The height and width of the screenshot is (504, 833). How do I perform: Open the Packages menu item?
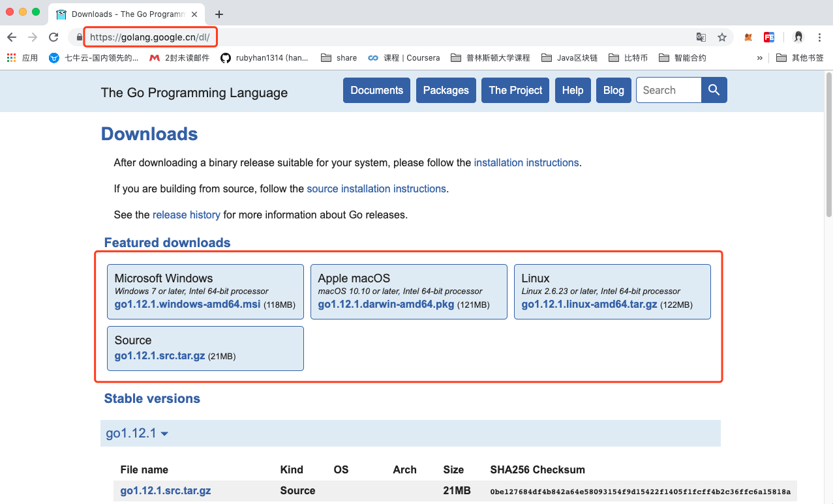(x=446, y=90)
